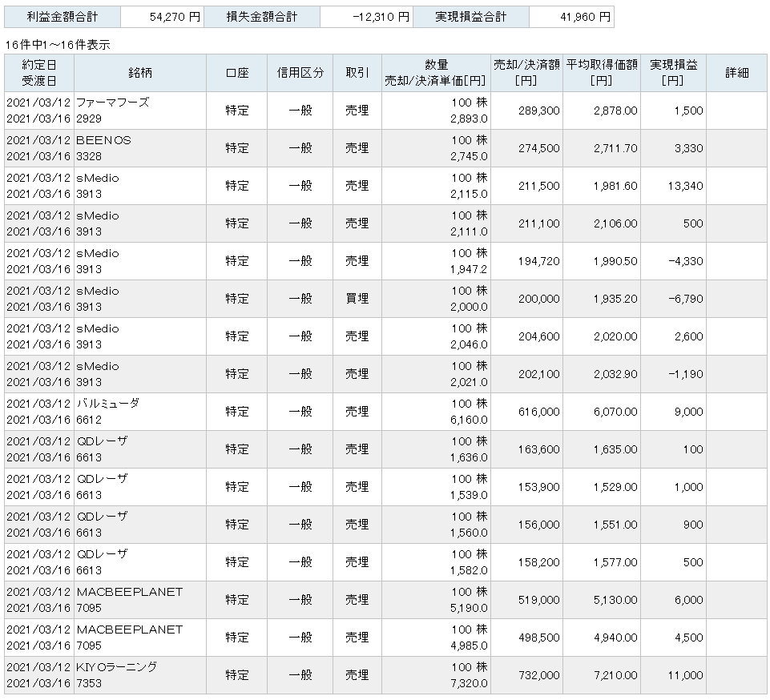Click the 13,340 realized profit value
The height and width of the screenshot is (700, 770).
[x=685, y=186]
